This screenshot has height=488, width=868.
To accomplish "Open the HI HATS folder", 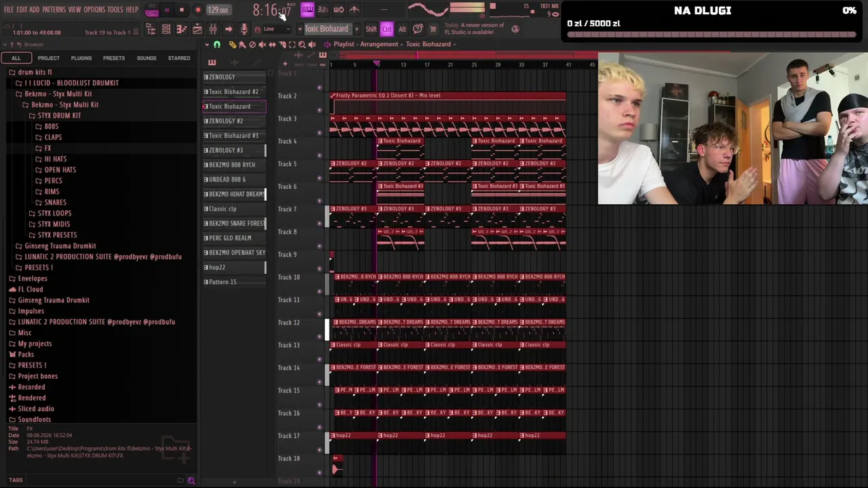I will (x=51, y=159).
